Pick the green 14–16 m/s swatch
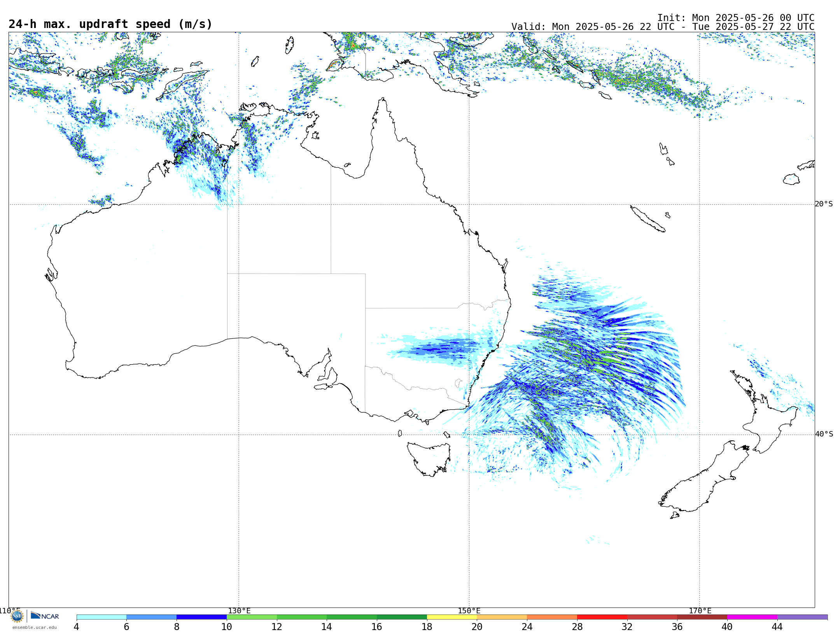 [352, 617]
